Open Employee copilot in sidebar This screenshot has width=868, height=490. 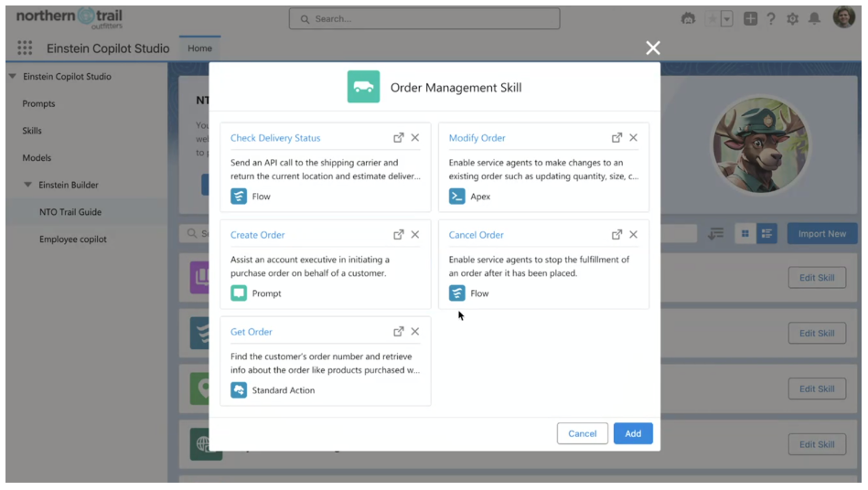[x=73, y=239]
